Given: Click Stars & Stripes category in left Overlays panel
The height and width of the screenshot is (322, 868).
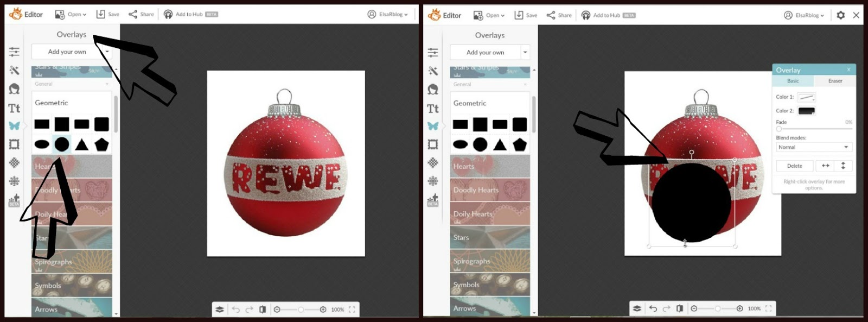Looking at the screenshot, I should [x=72, y=71].
